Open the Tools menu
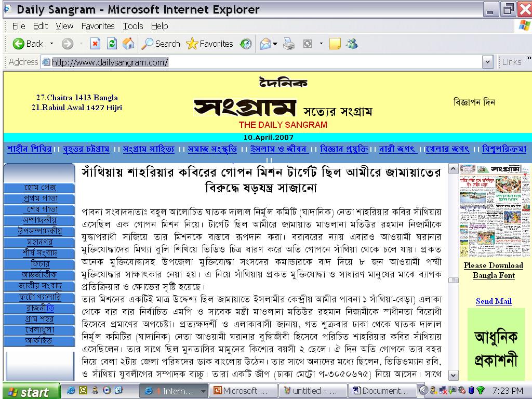The height and width of the screenshot is (399, 532). pyautogui.click(x=133, y=26)
